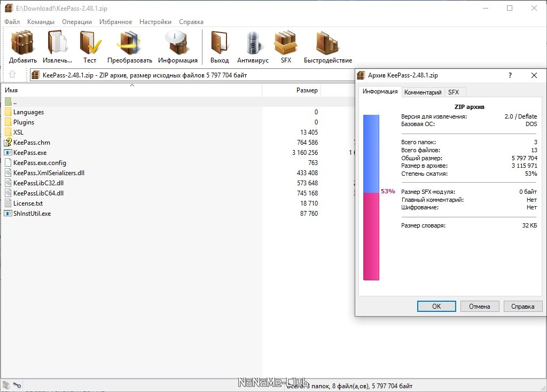
Task: Close the Архив KeePass-2.48.1.zip dialog
Action: pos(534,75)
